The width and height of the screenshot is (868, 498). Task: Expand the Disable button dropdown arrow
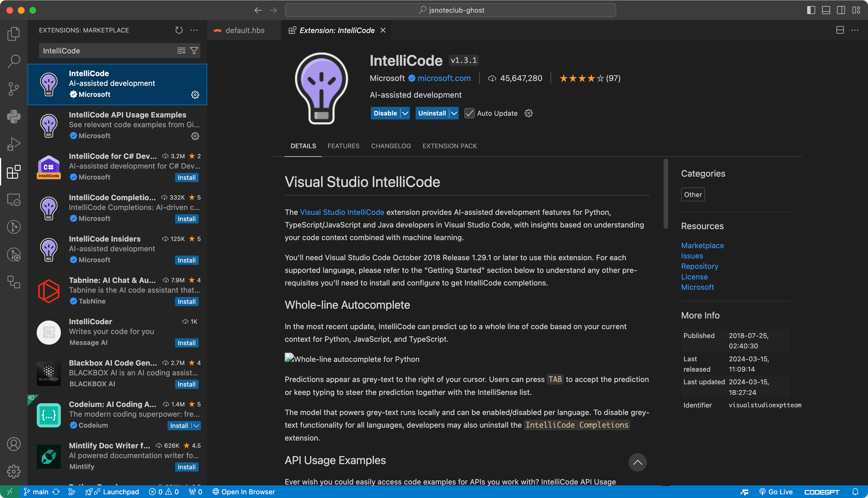point(405,113)
